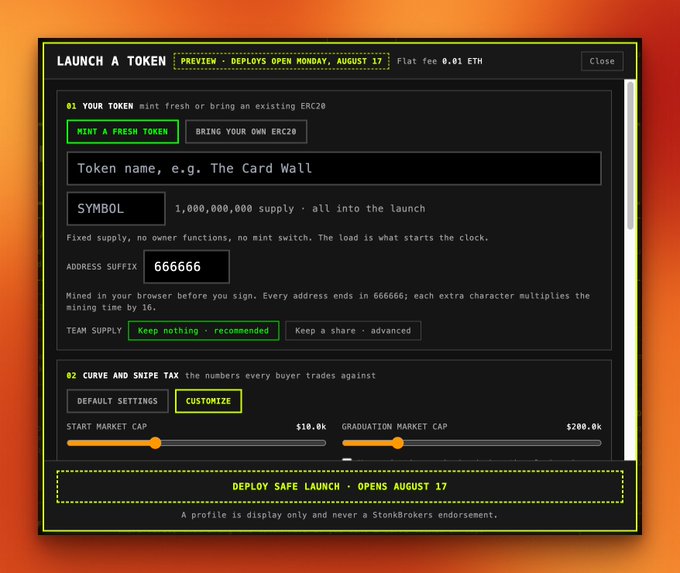
Task: Edit the address suffix 666666 field
Action: tap(186, 266)
